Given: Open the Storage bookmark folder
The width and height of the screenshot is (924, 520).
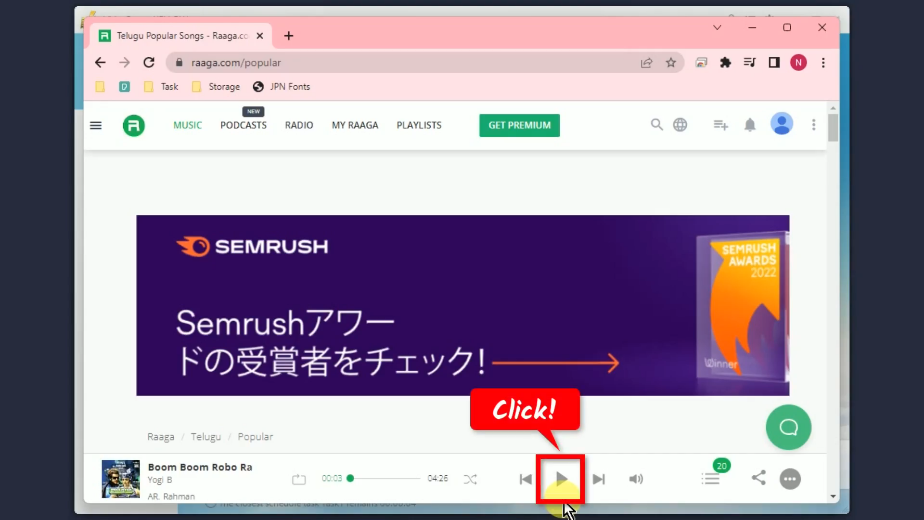Looking at the screenshot, I should (x=216, y=87).
